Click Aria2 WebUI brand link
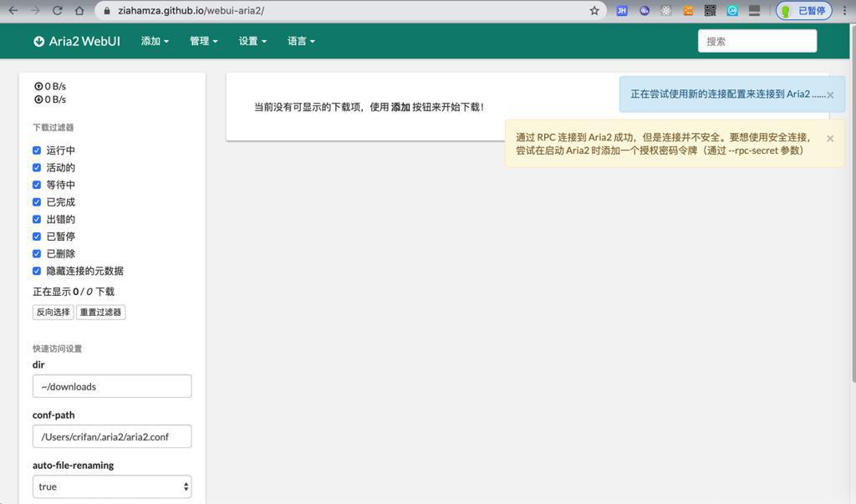The image size is (856, 504). click(77, 42)
